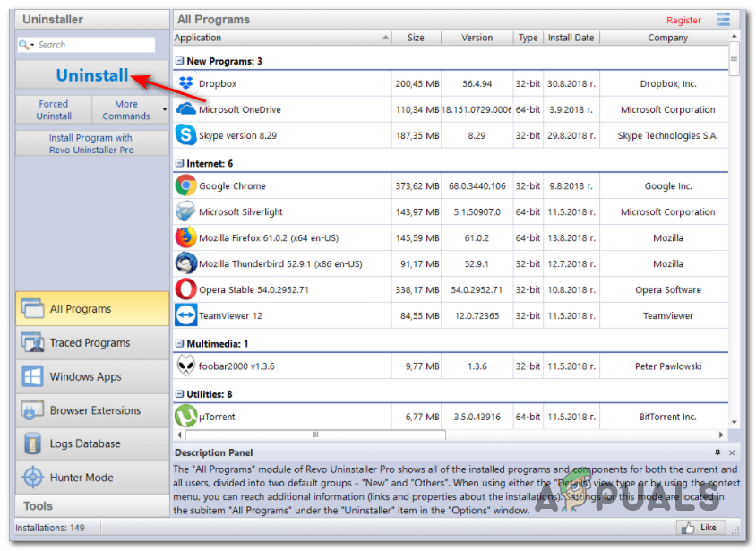Open the Traced Programs module
Viewport: 756px width, 551px height.
92,343
